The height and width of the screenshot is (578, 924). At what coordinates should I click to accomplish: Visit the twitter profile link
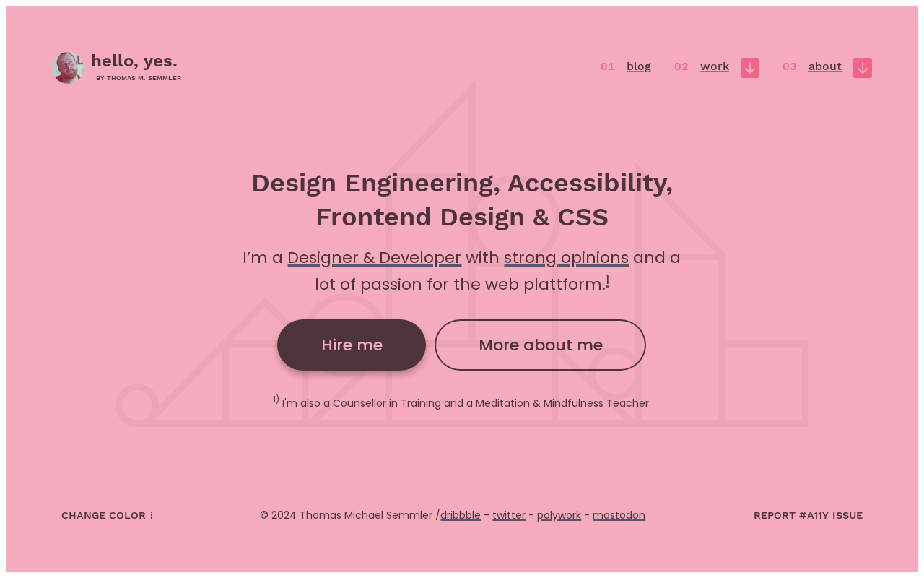click(x=509, y=516)
